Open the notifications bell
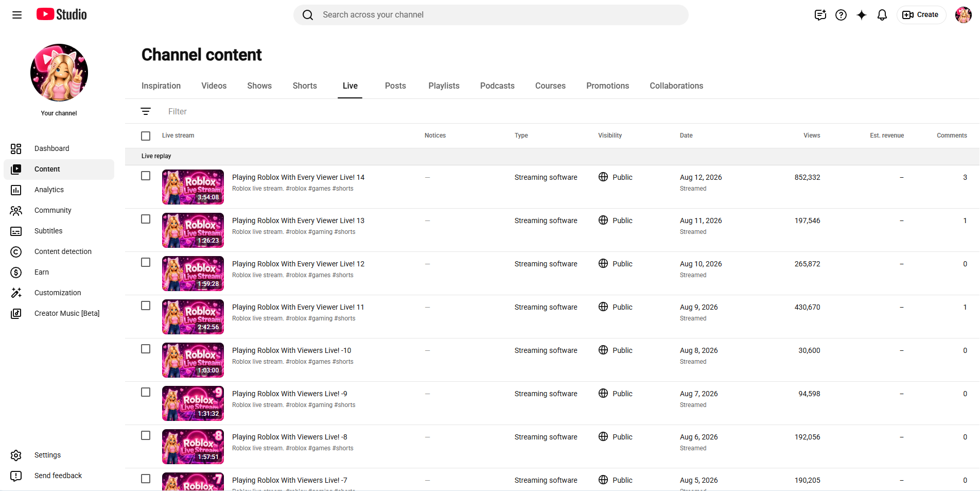 (x=882, y=15)
